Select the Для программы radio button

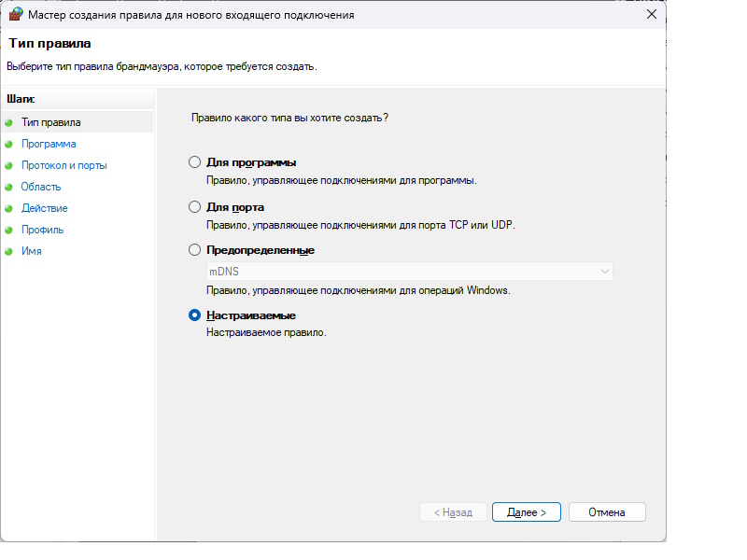click(x=195, y=162)
